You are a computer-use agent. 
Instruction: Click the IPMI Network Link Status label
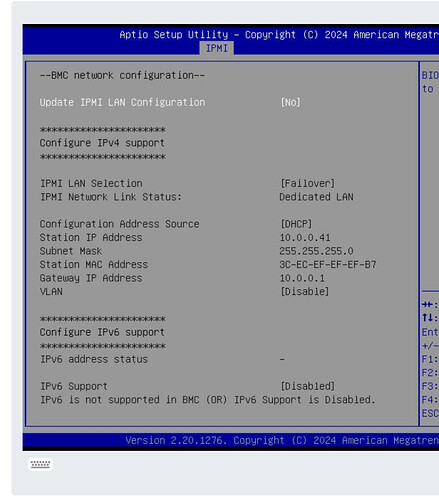(111, 197)
